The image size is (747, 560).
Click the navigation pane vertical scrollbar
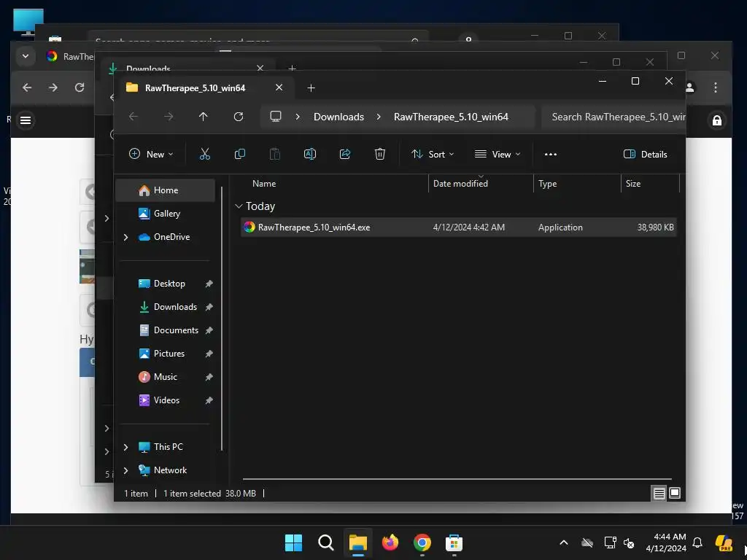pyautogui.click(x=222, y=318)
